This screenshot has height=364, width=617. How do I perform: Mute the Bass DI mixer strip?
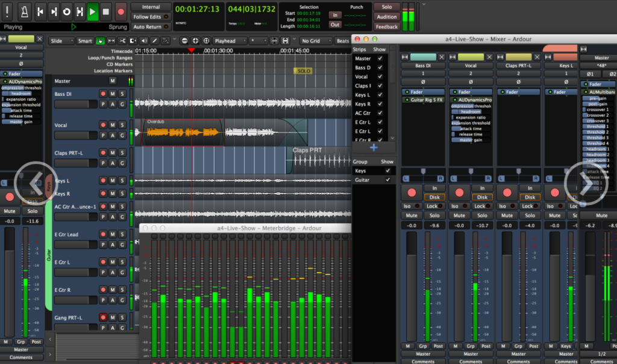coord(412,215)
